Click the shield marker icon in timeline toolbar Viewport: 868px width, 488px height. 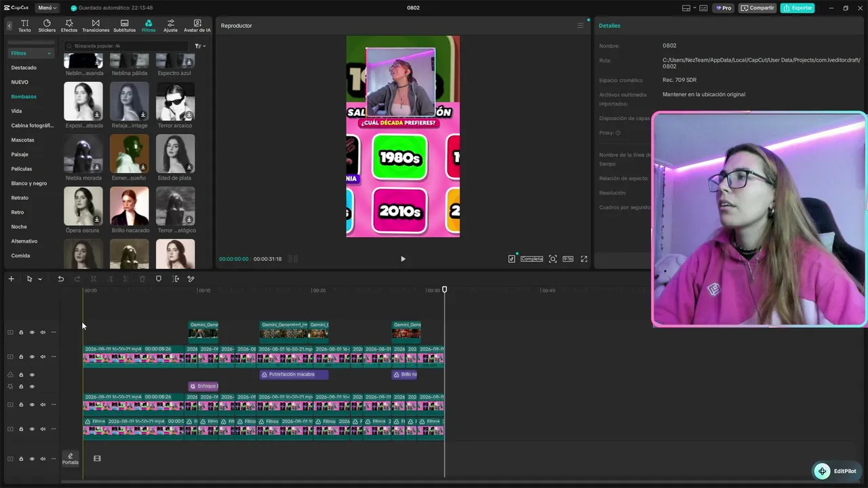159,279
